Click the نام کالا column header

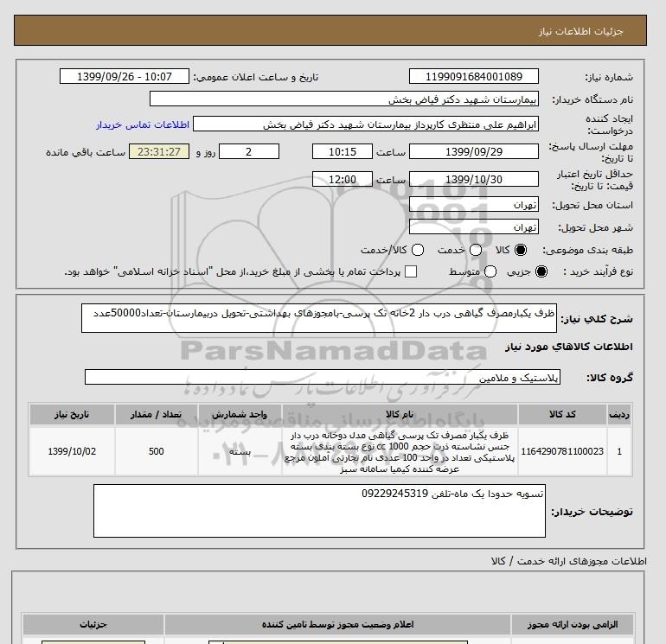(x=400, y=414)
